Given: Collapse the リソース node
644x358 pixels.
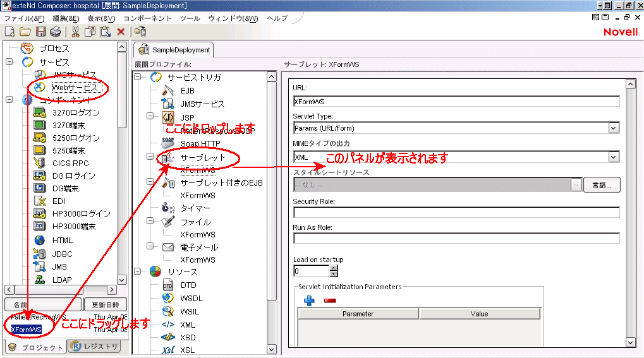Looking at the screenshot, I should coord(138,271).
